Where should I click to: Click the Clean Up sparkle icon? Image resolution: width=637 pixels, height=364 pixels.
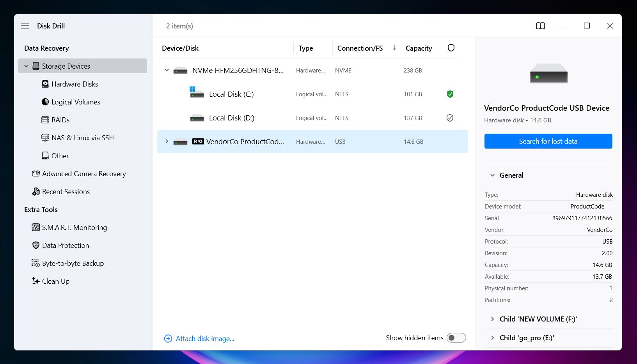point(36,281)
